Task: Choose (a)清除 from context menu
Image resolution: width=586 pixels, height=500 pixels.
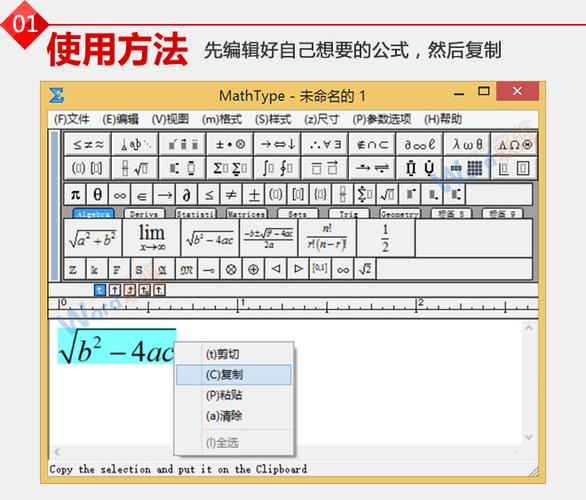Action: point(234,416)
